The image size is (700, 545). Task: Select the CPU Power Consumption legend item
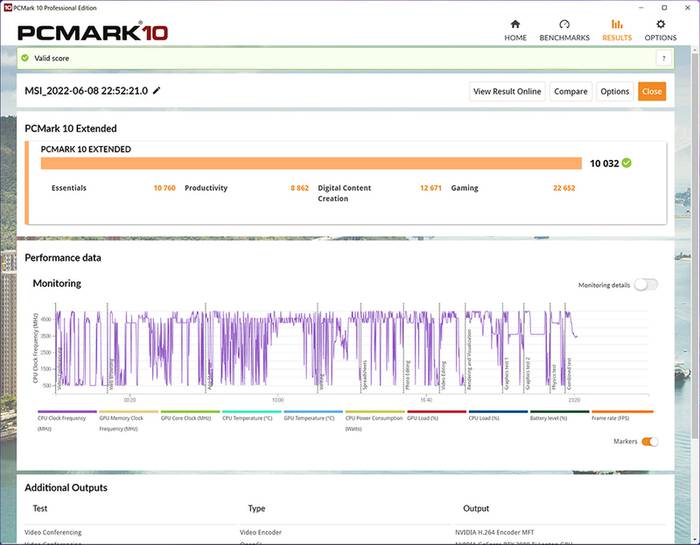click(x=375, y=420)
